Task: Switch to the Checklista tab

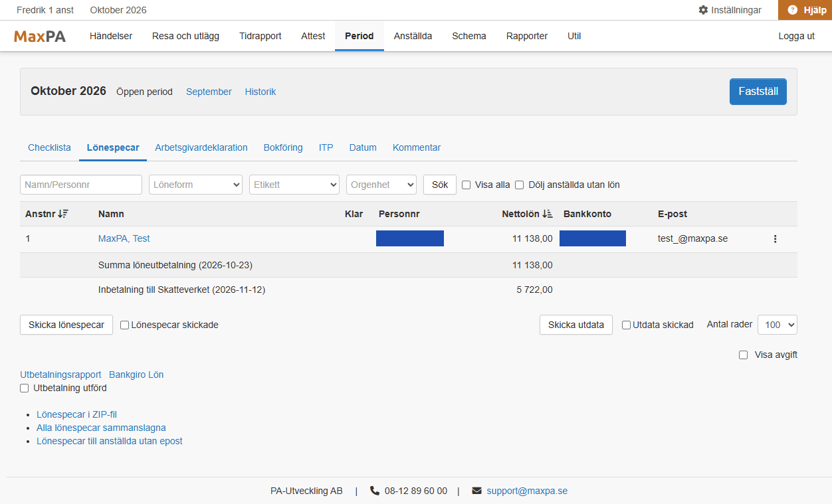Action: pos(49,147)
